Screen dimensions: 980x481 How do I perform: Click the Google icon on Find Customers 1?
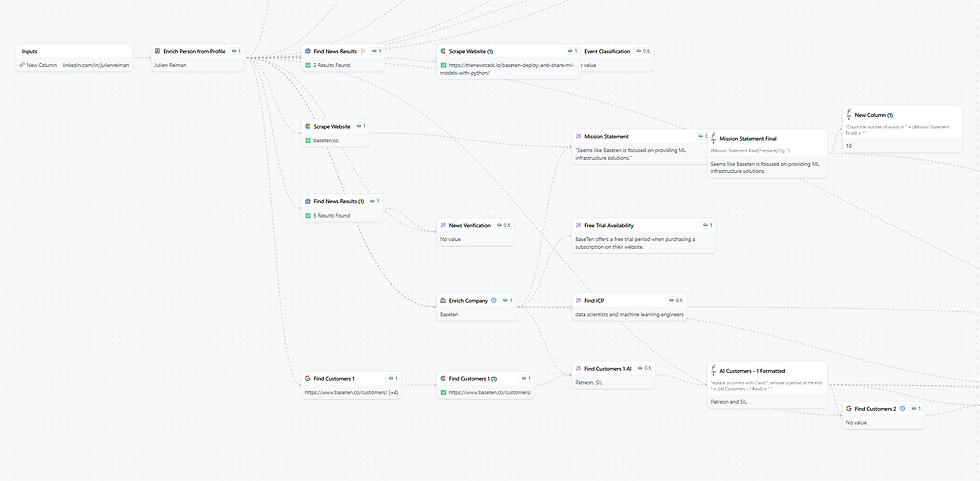308,379
